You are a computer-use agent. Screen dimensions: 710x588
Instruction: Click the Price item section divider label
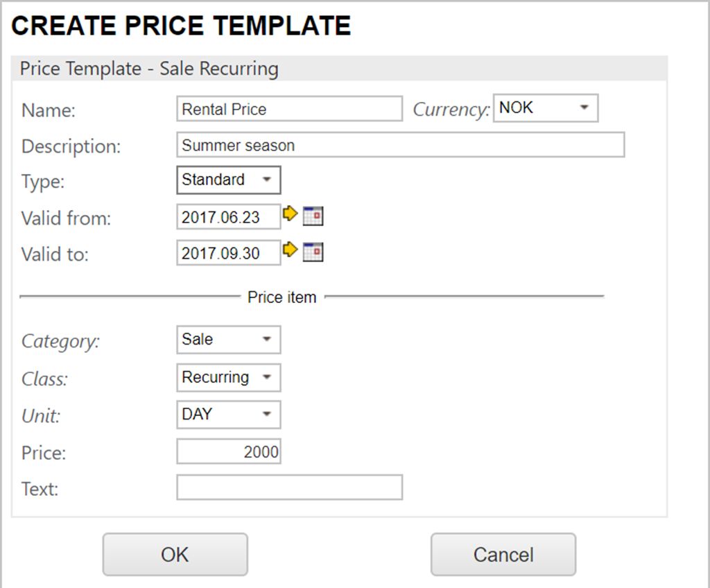point(282,297)
